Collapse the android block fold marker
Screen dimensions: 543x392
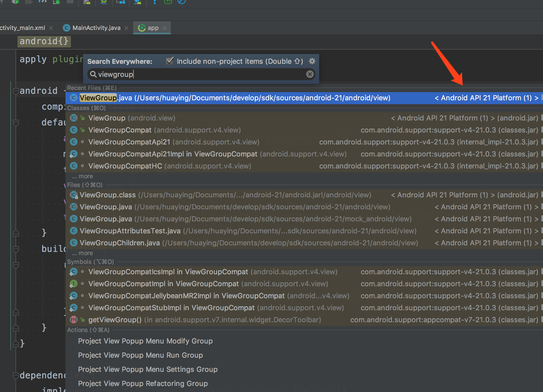[16, 91]
